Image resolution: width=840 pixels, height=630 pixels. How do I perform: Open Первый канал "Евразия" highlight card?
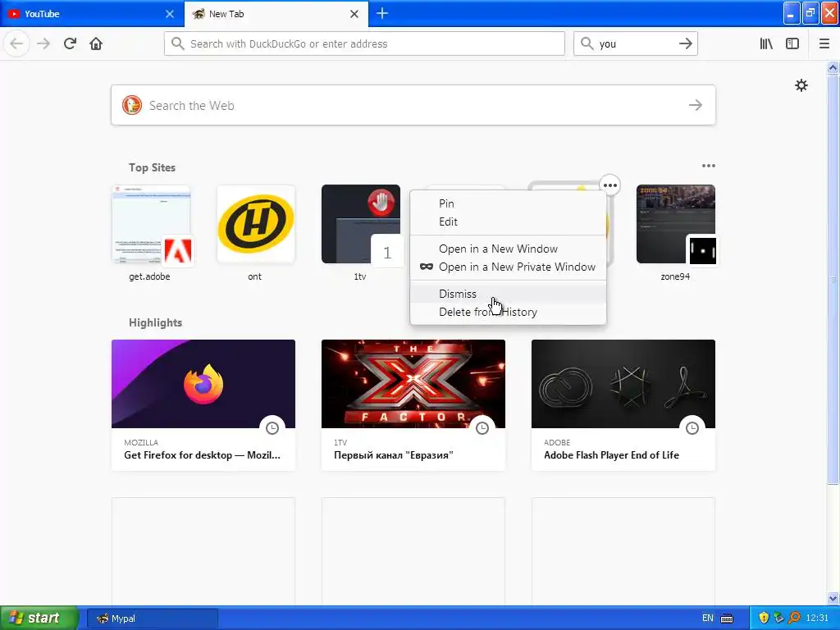tap(413, 405)
